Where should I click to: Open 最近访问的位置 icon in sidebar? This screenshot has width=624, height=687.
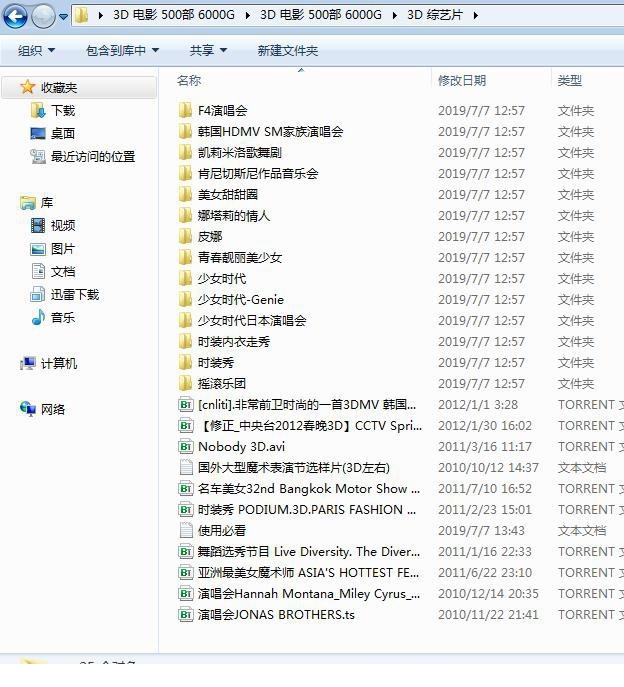point(38,156)
